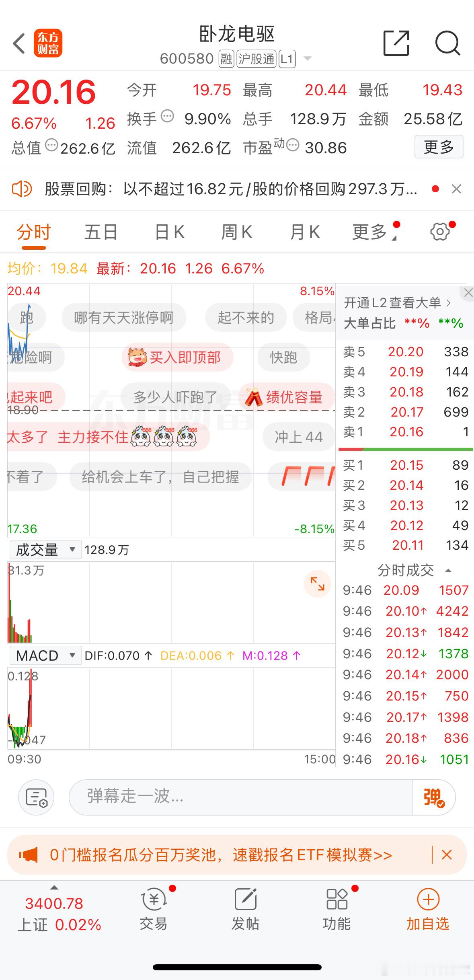Open the 功能 functions icon
The height and width of the screenshot is (980, 474).
click(337, 909)
